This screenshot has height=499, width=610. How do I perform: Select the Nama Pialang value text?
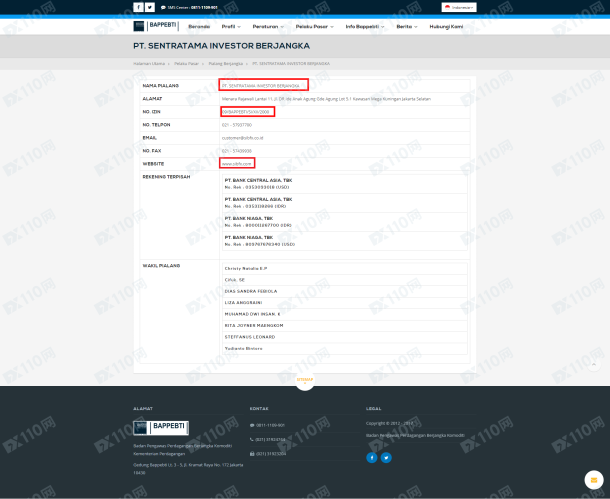pyautogui.click(x=261, y=86)
